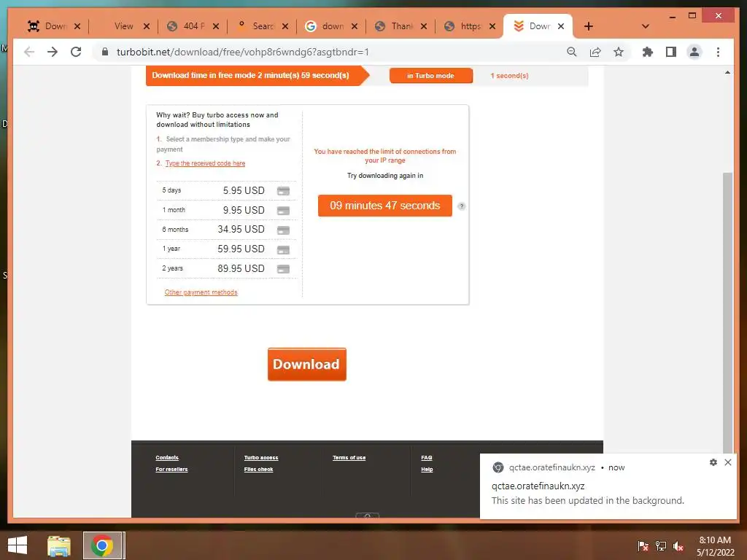747x560 pixels.
Task: Click the muted volume tray icon
Action: click(678, 546)
